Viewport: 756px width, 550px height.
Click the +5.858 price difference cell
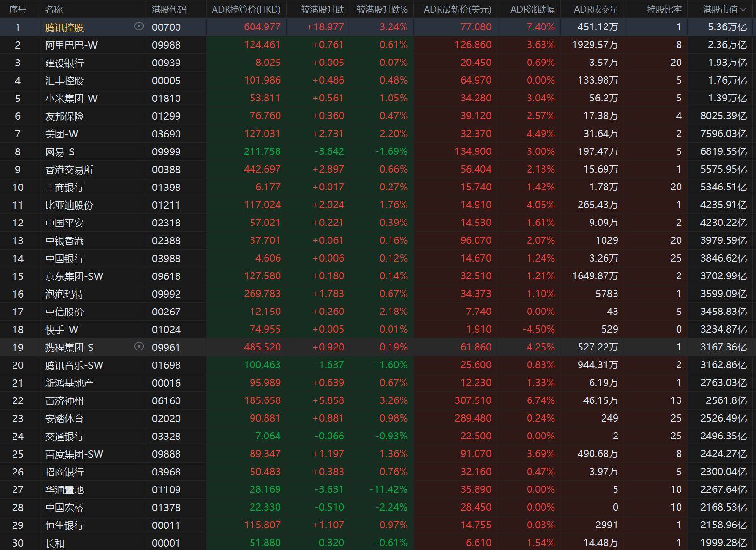point(328,400)
